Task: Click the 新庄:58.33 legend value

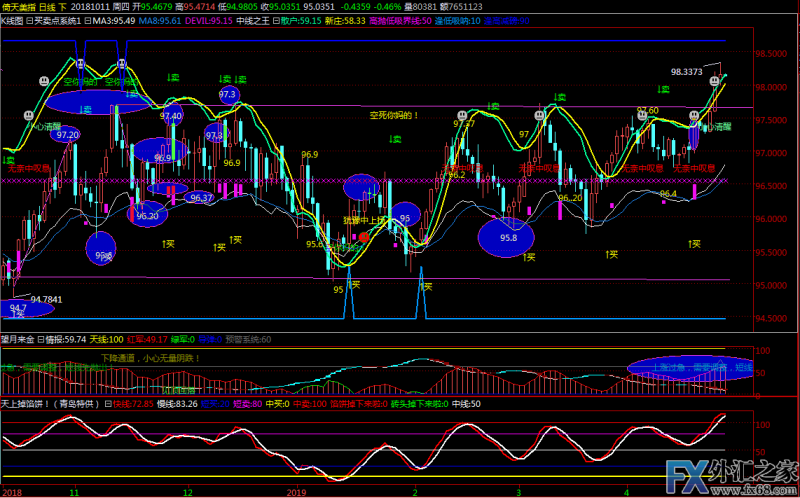Action: [x=345, y=21]
